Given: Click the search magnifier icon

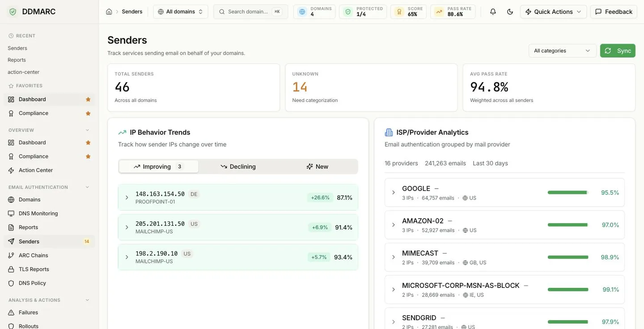Looking at the screenshot, I should [222, 12].
